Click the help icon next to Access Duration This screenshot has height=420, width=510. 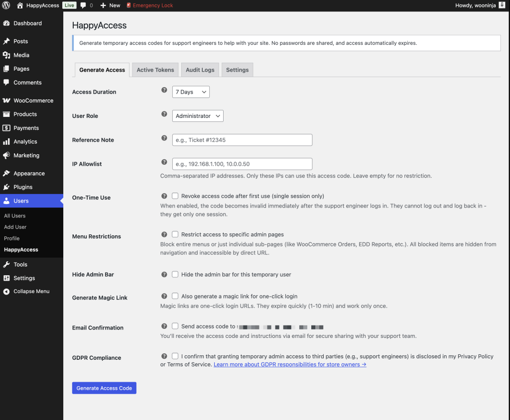164,91
